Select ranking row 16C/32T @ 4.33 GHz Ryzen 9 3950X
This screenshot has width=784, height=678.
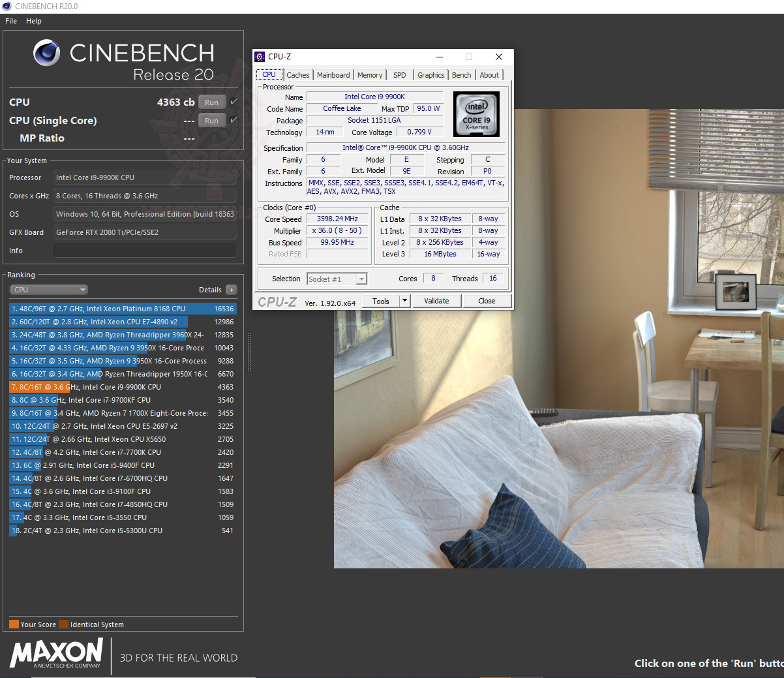123,348
